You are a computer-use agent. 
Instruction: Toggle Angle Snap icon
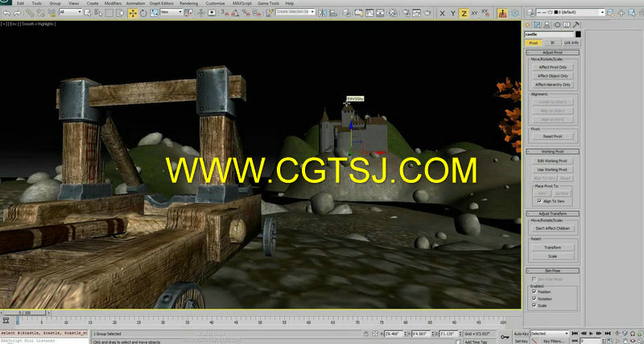coord(235,13)
